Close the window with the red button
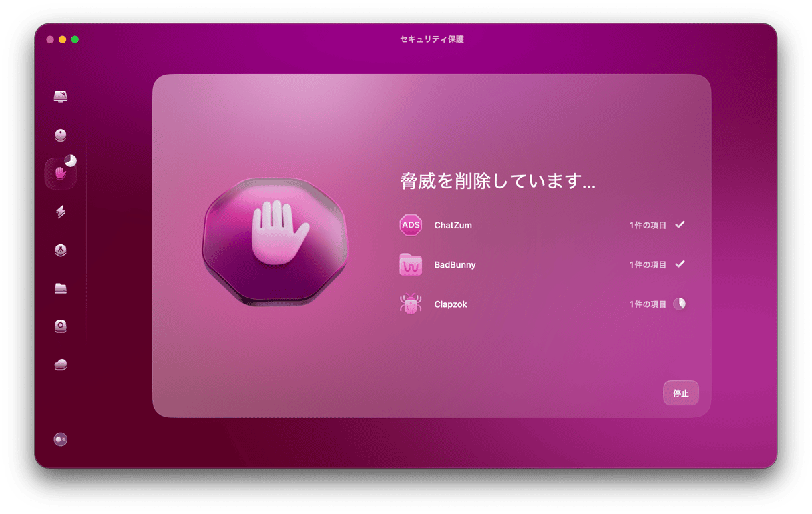The width and height of the screenshot is (812, 514). point(50,39)
